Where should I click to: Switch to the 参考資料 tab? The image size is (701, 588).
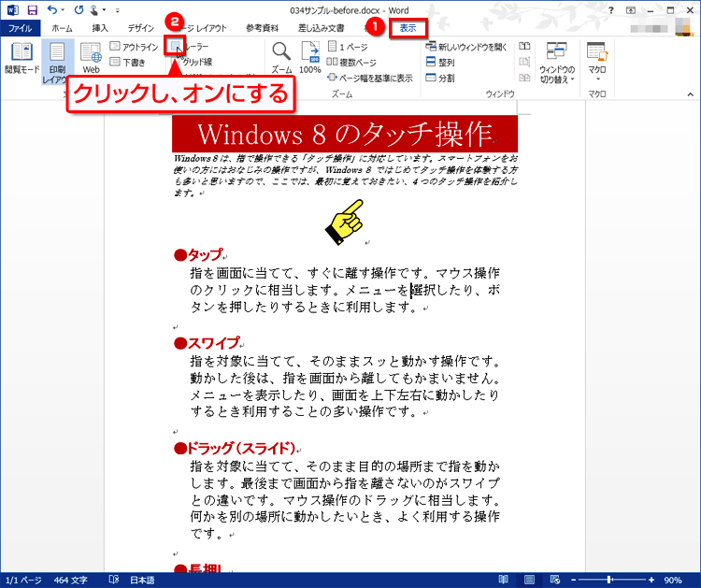[262, 28]
